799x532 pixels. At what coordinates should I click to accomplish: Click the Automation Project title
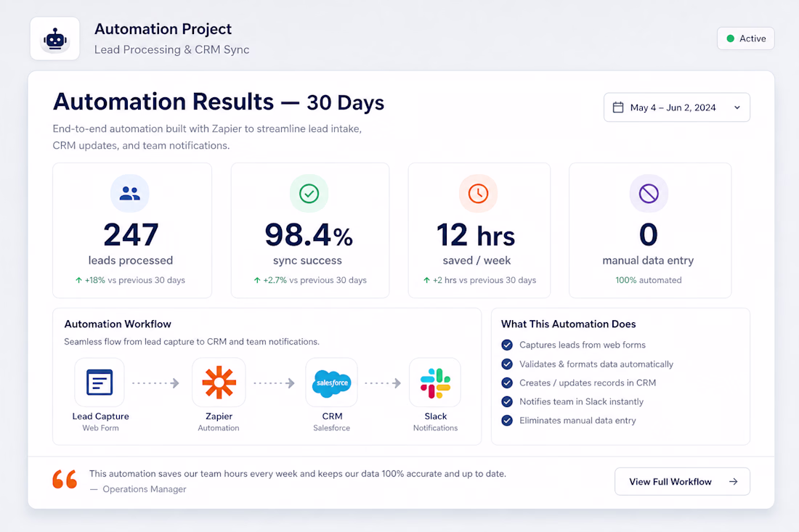(x=163, y=29)
